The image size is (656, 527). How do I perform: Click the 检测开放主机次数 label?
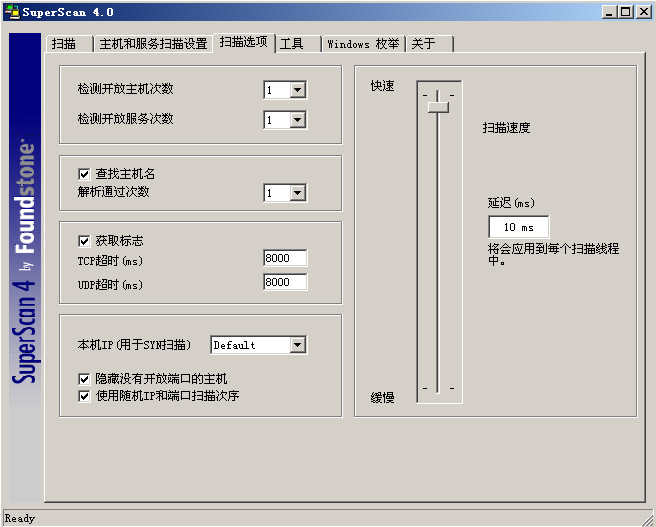click(x=125, y=89)
